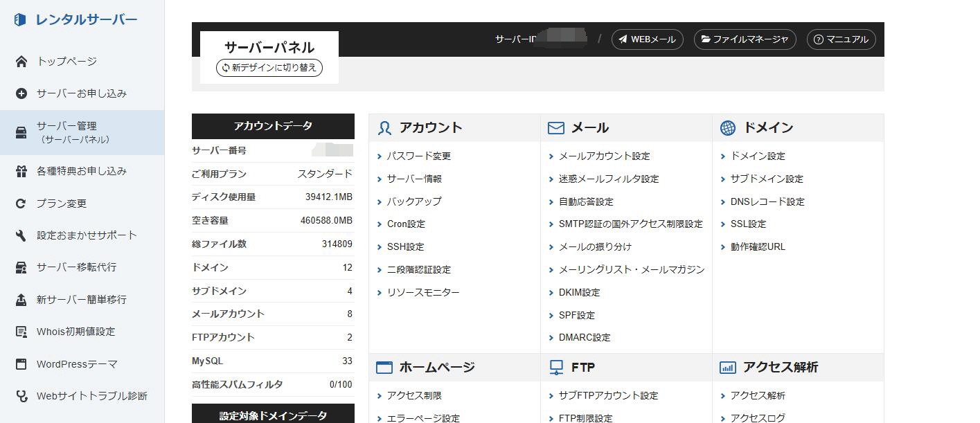Open リソースモニター link
980x423 pixels.
(423, 293)
